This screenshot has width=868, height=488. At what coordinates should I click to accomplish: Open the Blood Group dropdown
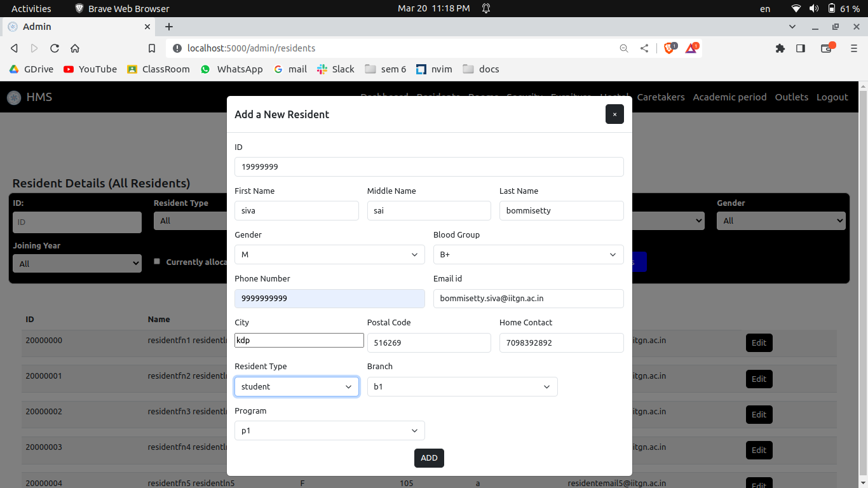(528, 254)
